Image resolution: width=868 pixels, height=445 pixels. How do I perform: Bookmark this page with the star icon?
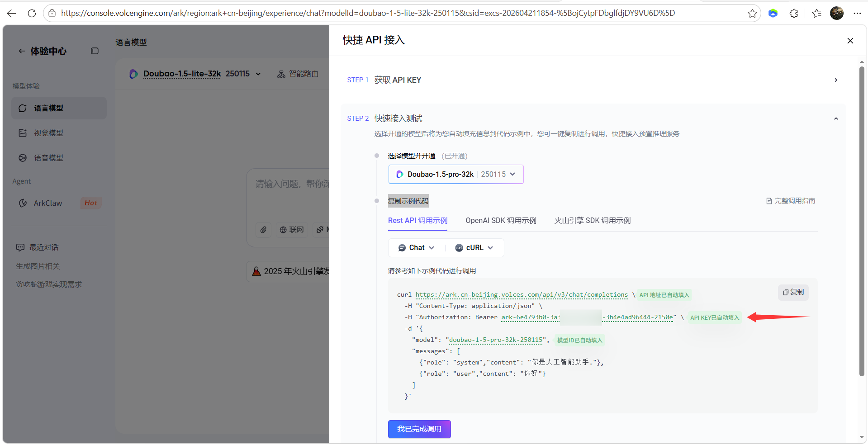(752, 13)
